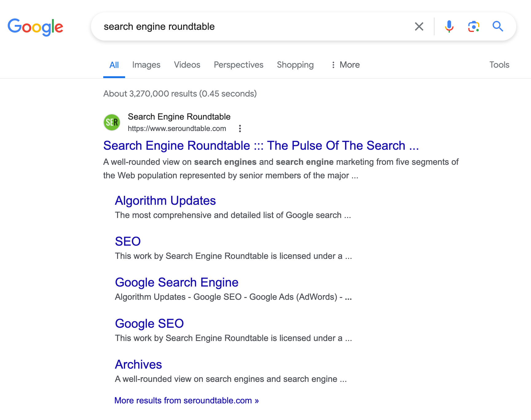
Task: Open the three-dot menu next to seroundtable.com
Action: [x=240, y=129]
